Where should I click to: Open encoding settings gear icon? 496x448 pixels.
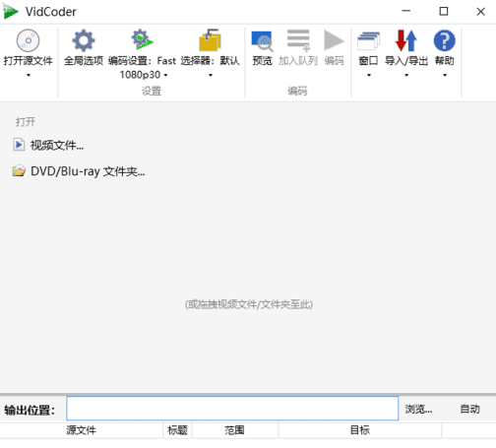click(142, 39)
